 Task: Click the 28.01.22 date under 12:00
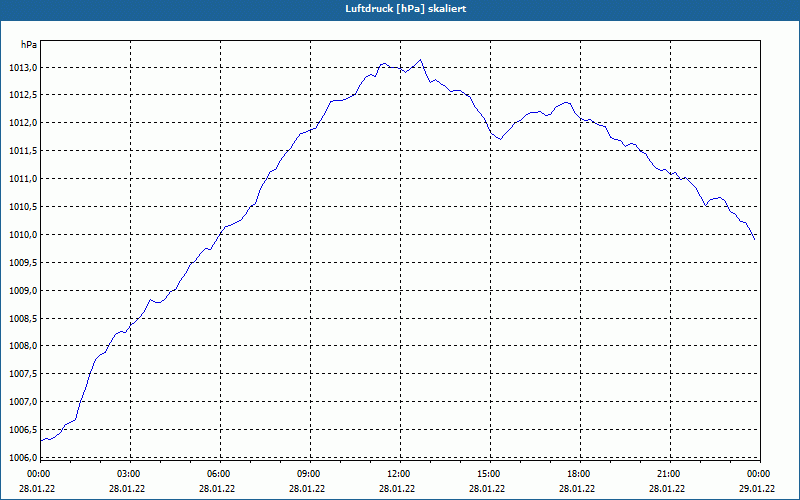click(397, 489)
